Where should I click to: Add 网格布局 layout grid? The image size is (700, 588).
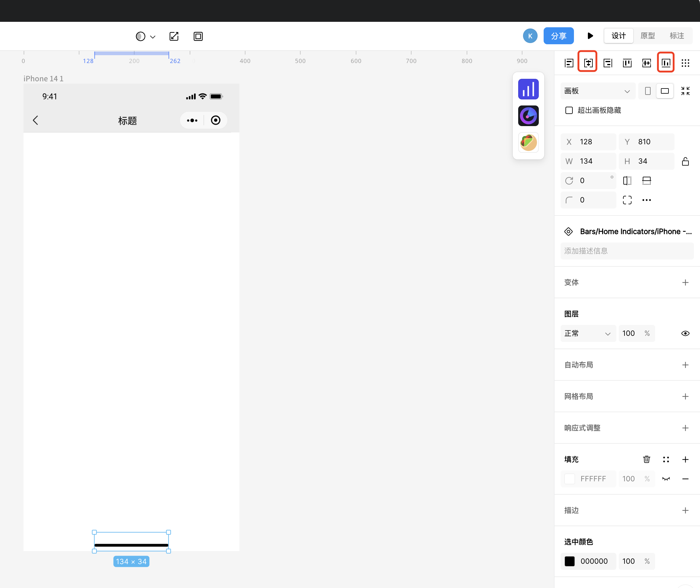(x=685, y=397)
